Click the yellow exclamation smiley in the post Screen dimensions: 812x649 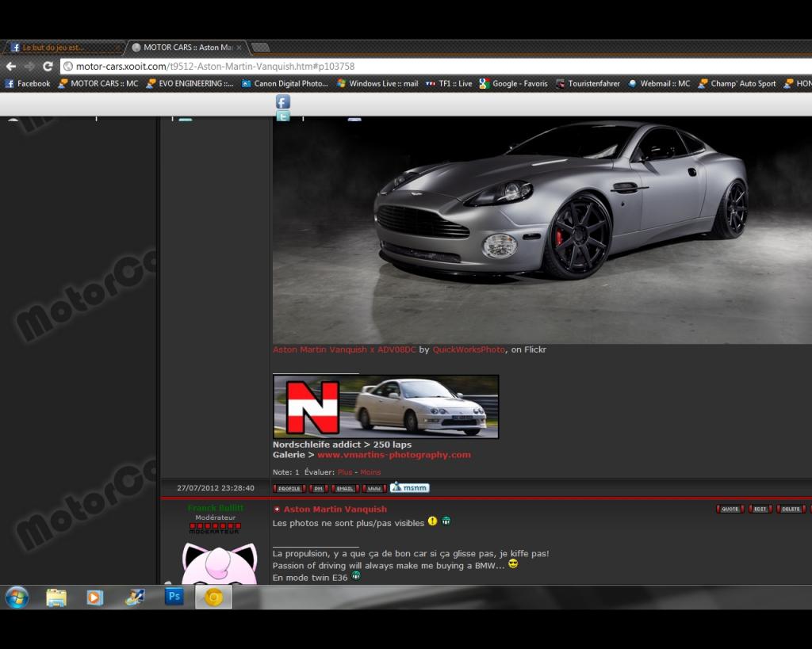(x=432, y=521)
